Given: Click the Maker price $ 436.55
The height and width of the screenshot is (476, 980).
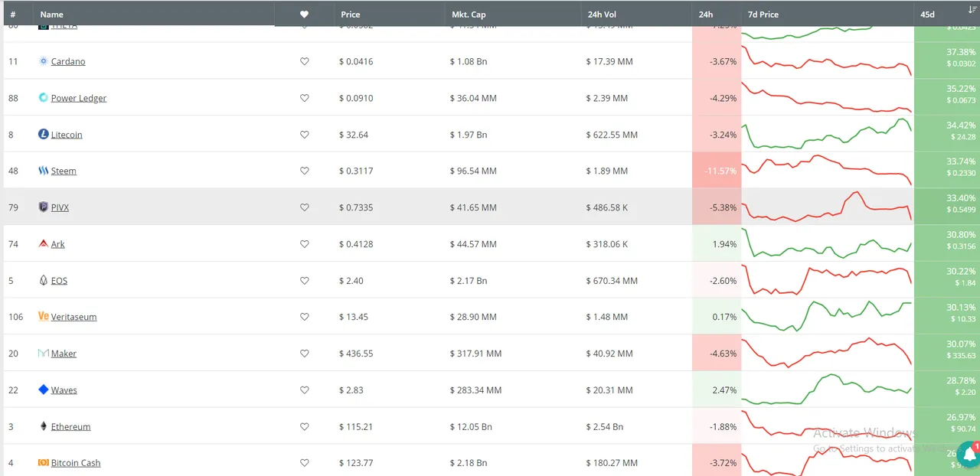Looking at the screenshot, I should point(356,354).
